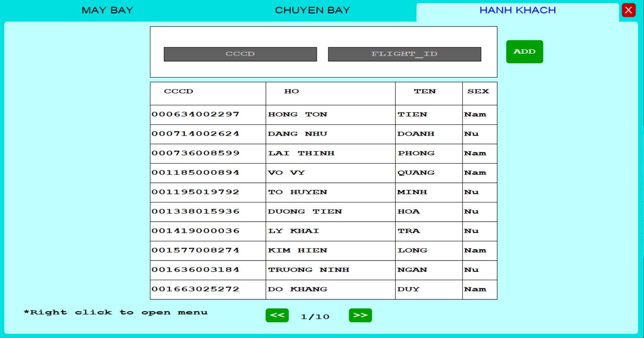Click Nam in DO KHANG row
The height and width of the screenshot is (338, 644).
click(x=480, y=290)
